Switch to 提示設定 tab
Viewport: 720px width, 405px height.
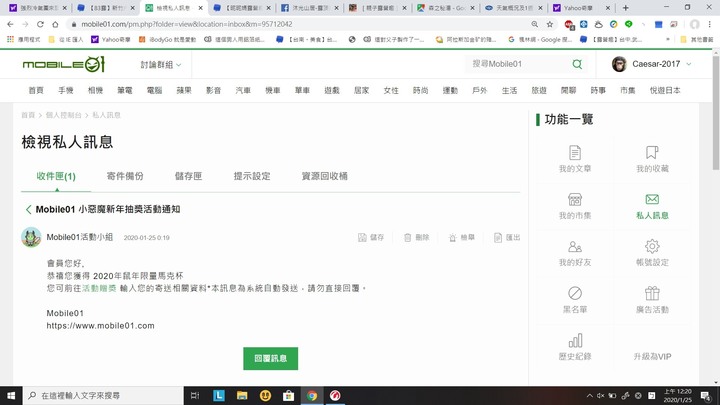252,176
